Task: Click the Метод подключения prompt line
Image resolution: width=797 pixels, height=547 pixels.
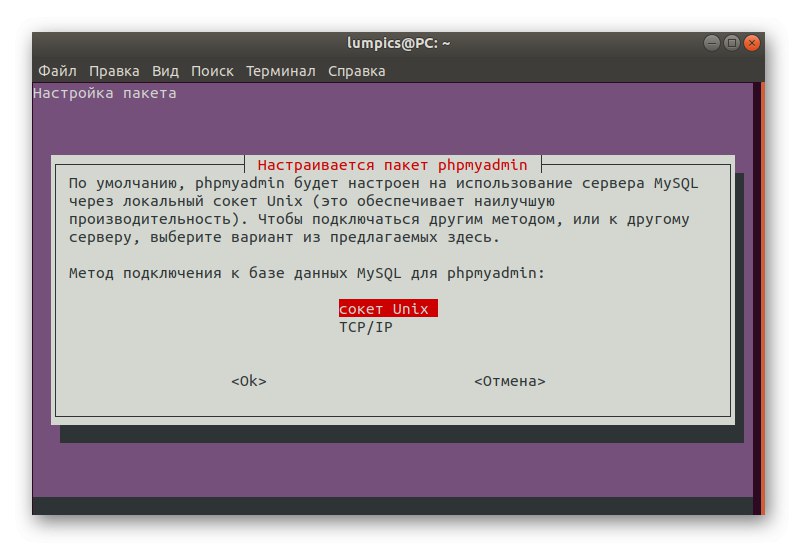Action: [x=306, y=274]
